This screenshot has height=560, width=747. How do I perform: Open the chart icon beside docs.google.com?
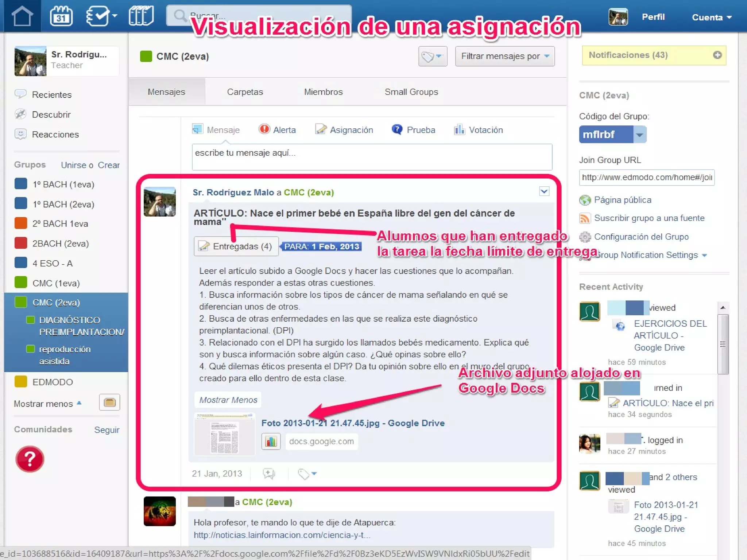(271, 442)
